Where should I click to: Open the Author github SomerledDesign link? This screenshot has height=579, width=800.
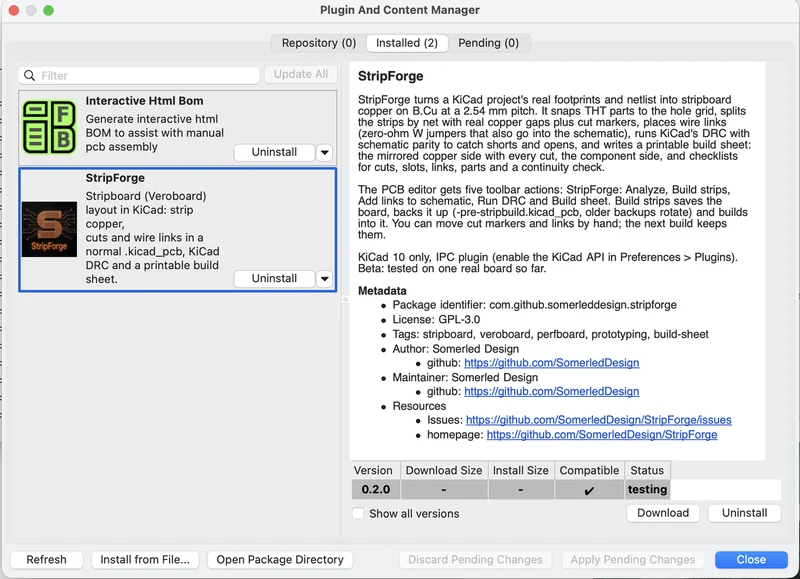pos(552,363)
